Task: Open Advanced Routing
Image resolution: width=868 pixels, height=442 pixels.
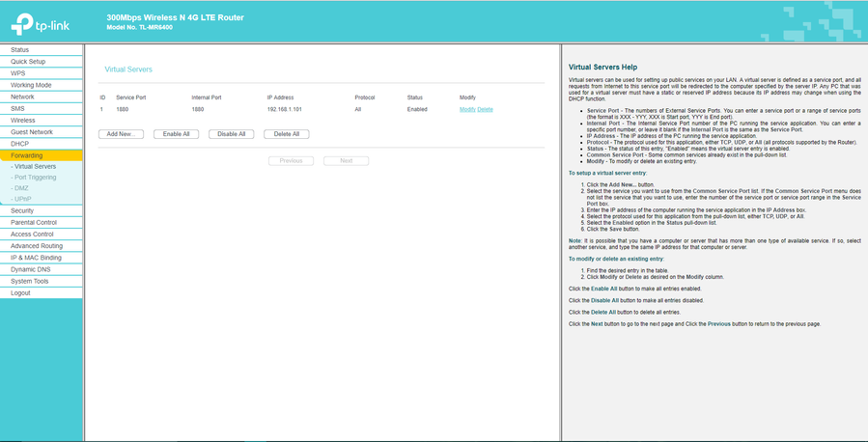Action: point(41,246)
